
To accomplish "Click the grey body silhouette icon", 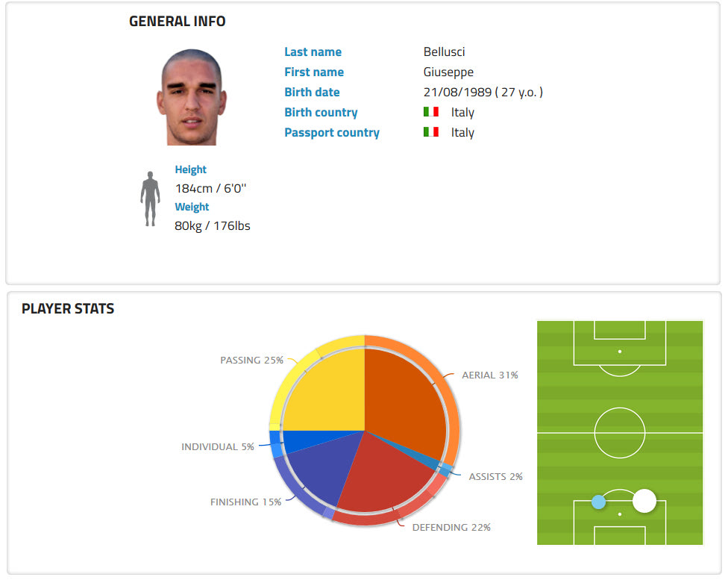I will pos(150,198).
